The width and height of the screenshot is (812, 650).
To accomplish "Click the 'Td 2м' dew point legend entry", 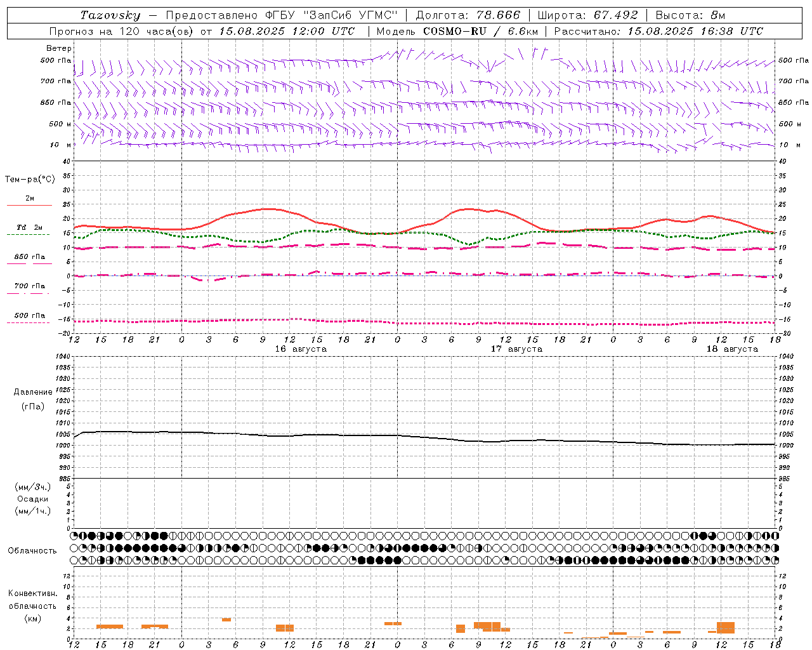I will (x=30, y=227).
